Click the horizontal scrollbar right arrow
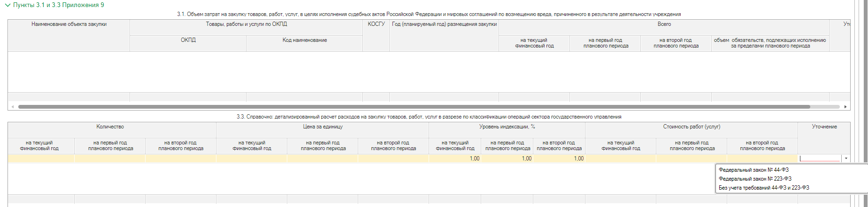Viewport: 868px width, 207px height. click(x=845, y=107)
